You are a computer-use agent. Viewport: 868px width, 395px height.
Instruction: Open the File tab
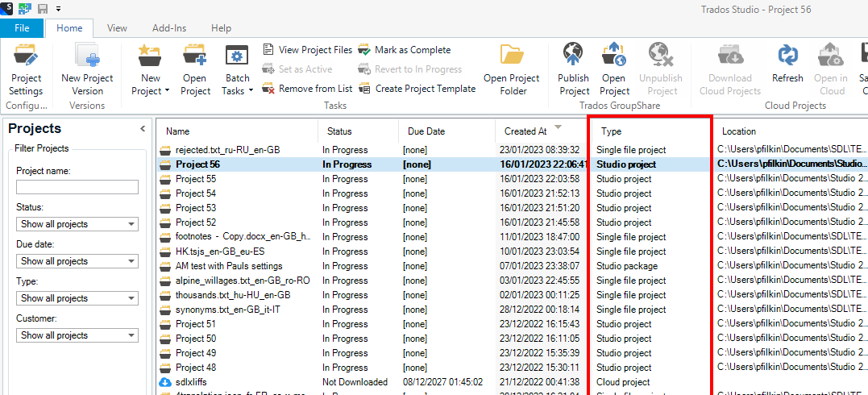(22, 28)
